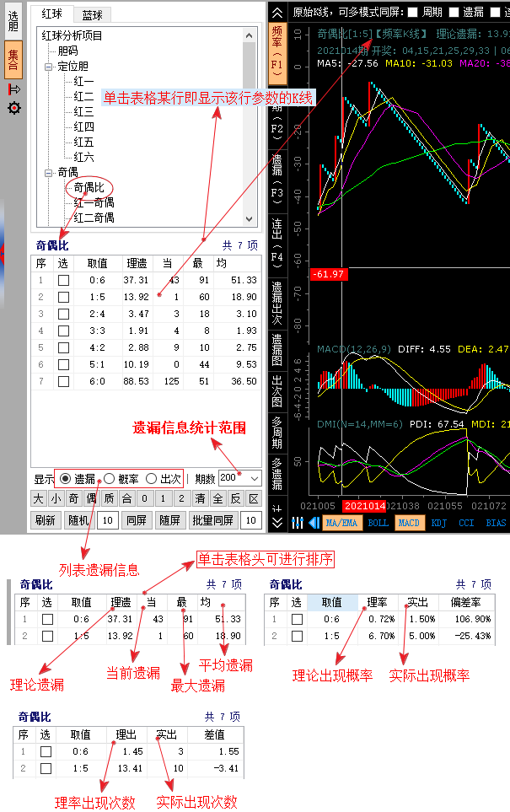The height and width of the screenshot is (812, 510).
Task: Select the 红一奇偶 tree item
Action: pyautogui.click(x=93, y=202)
